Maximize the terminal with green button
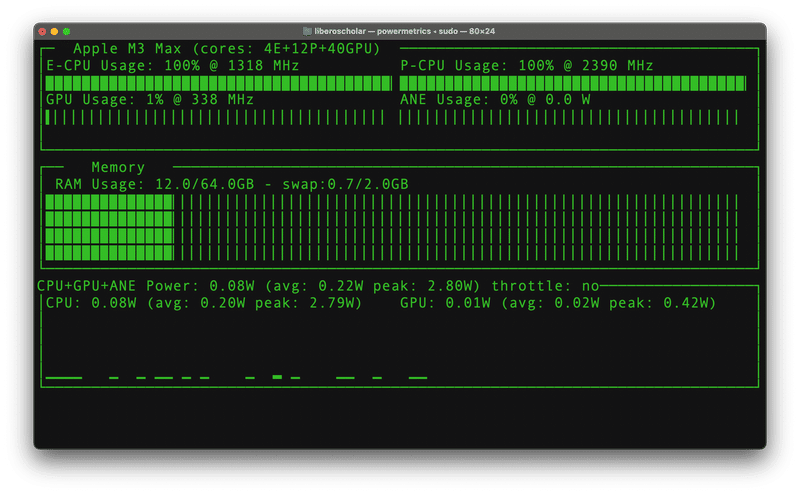 pos(66,32)
